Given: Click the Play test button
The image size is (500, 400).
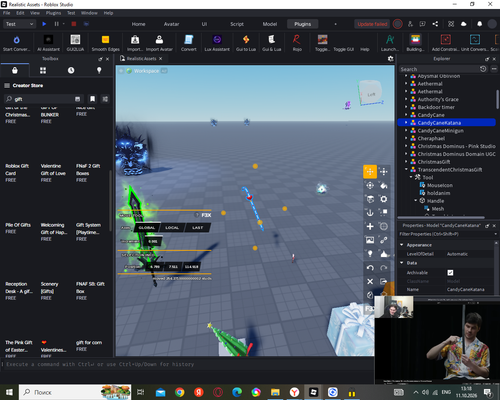Looking at the screenshot, I should pos(44,24).
